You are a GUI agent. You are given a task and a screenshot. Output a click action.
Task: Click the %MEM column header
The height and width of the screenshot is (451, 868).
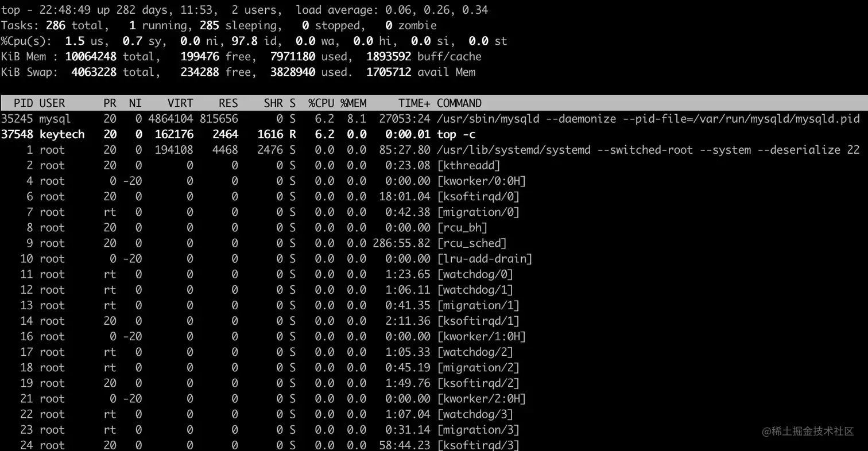point(353,103)
